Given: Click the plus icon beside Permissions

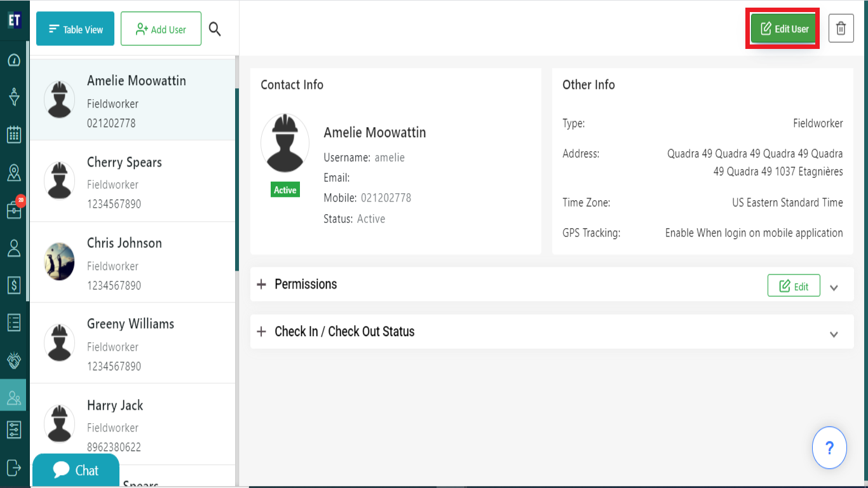Looking at the screenshot, I should pyautogui.click(x=261, y=284).
